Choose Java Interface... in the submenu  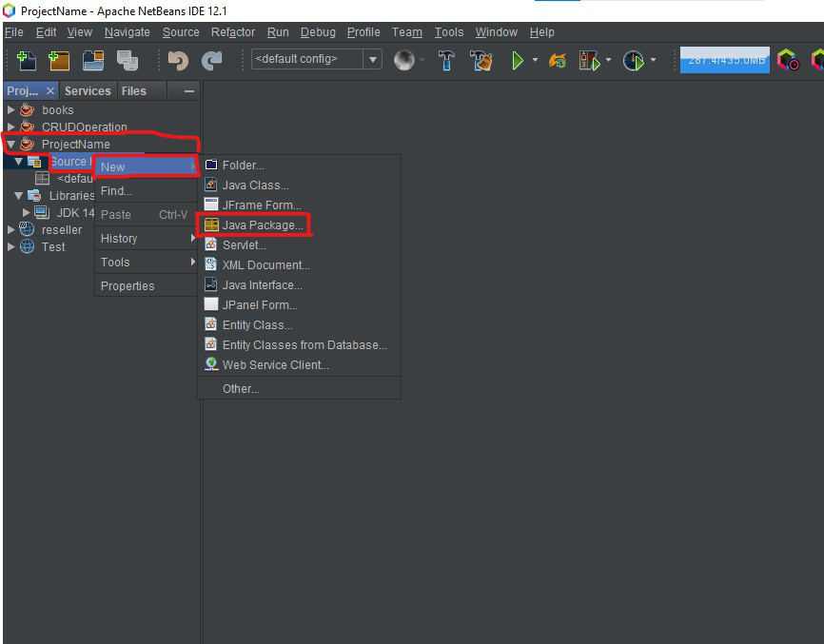coord(300,284)
